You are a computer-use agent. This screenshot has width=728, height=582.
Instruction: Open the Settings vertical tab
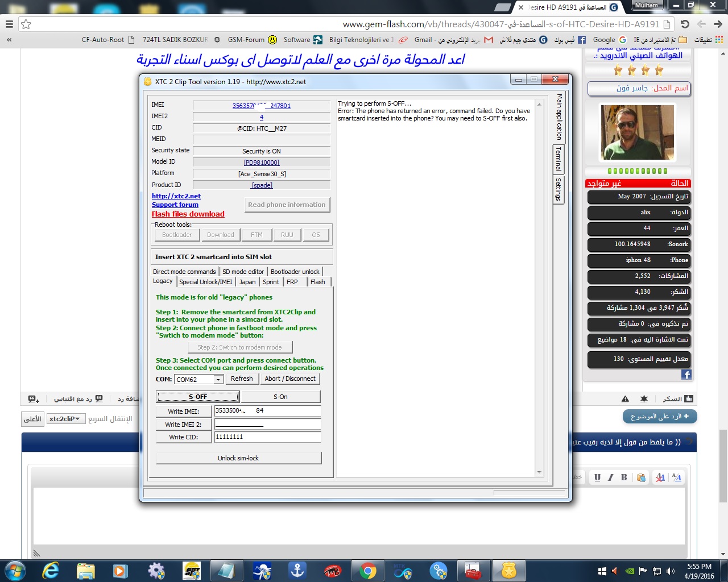[x=559, y=189]
